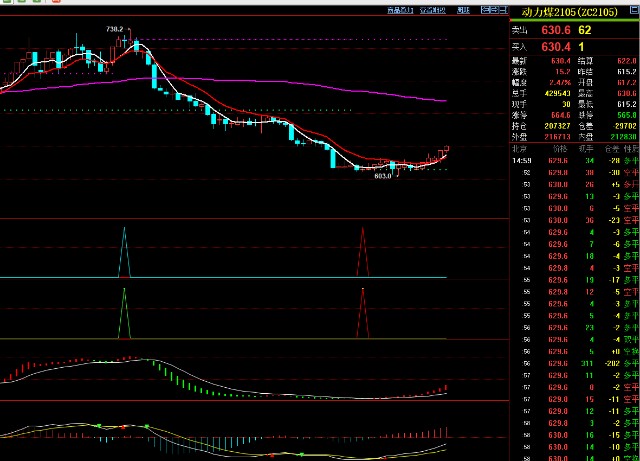Screen dimensions: 640x461
Task: Click the 738.2 high price label
Action: pos(113,30)
